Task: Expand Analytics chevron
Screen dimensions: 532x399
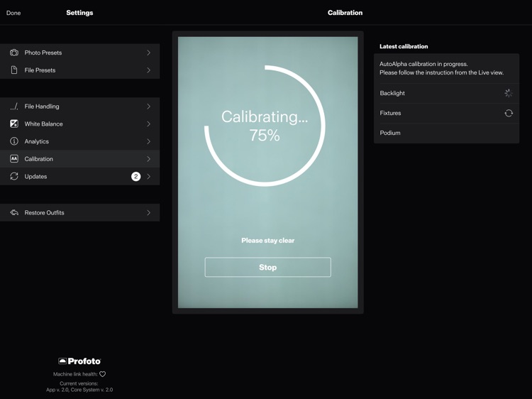Action: pos(149,141)
